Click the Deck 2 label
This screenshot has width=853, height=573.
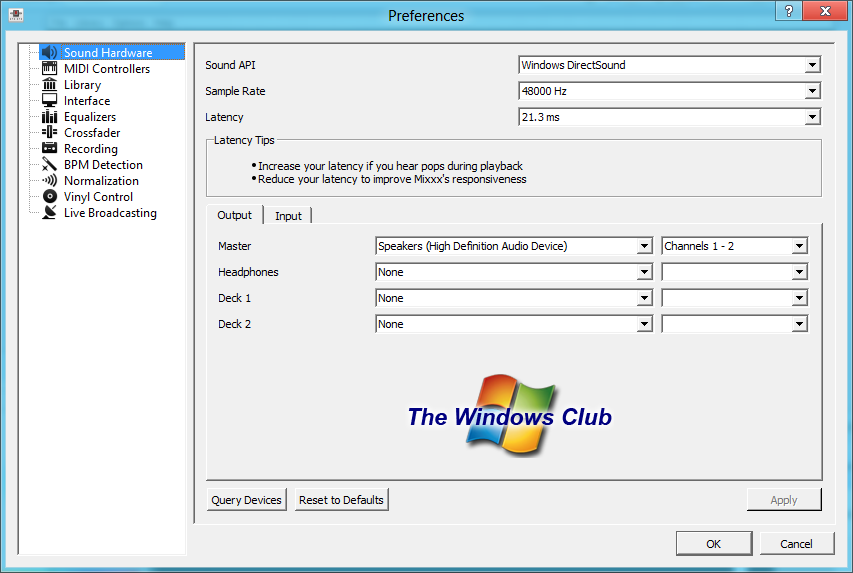(234, 324)
